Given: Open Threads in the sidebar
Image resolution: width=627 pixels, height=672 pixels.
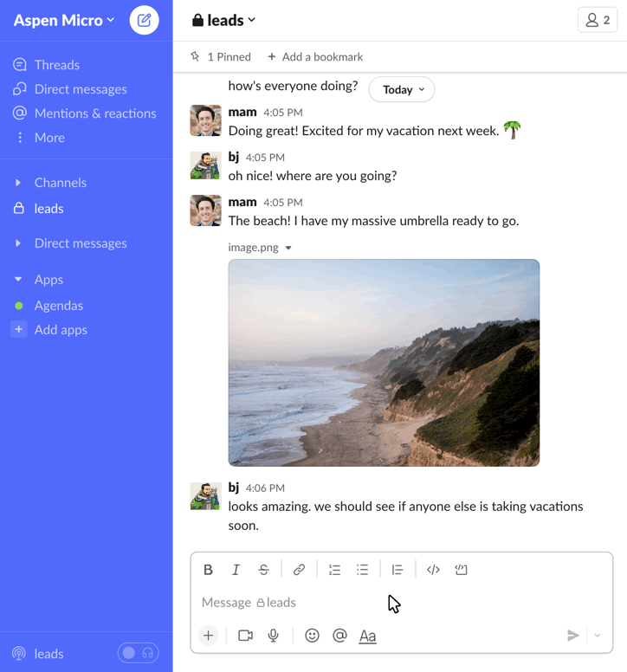Looking at the screenshot, I should 56,65.
